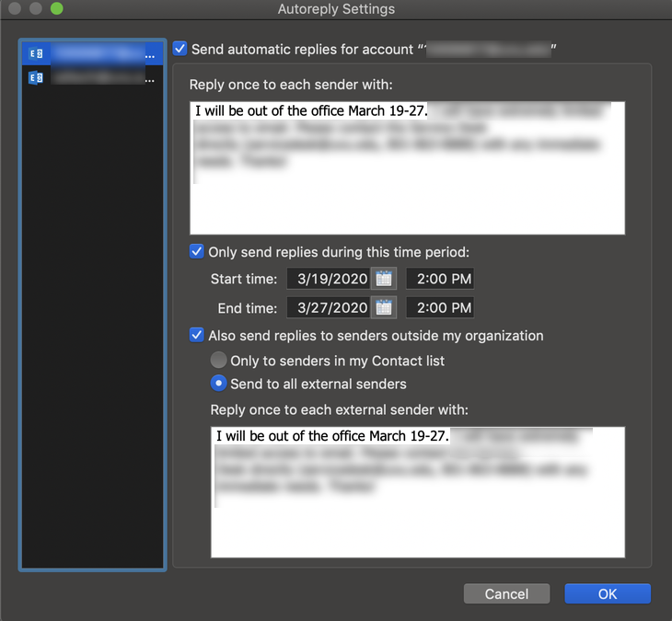
Task: Click the 3/27/2020 end date field
Action: (x=328, y=307)
